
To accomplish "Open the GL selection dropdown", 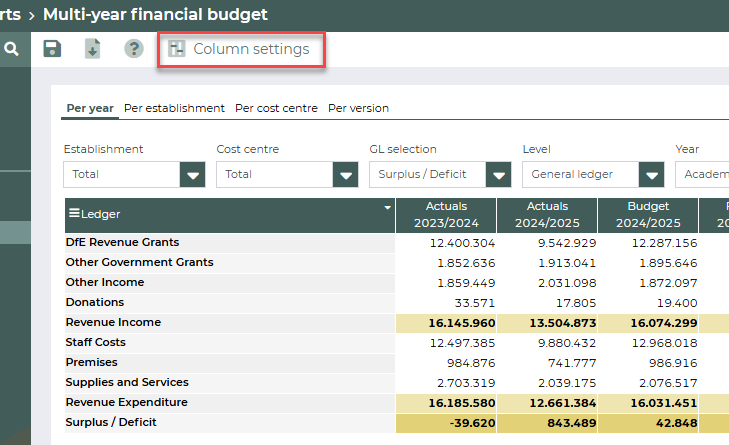I will [499, 175].
